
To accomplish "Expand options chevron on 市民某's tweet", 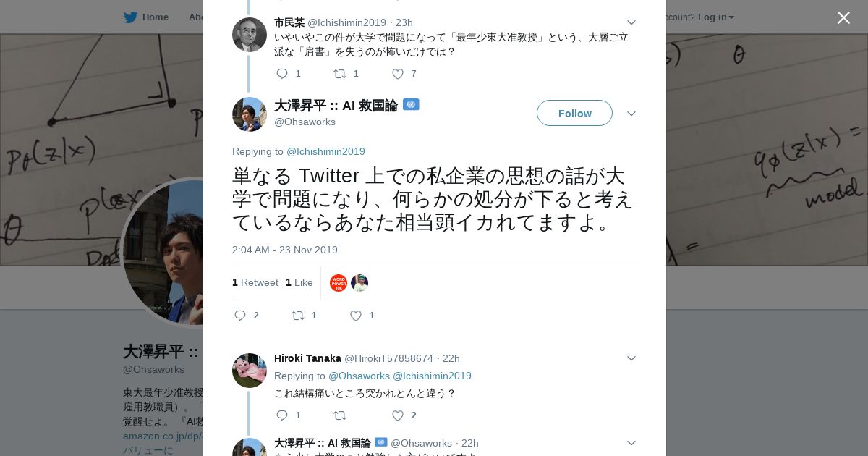I will click(x=631, y=23).
